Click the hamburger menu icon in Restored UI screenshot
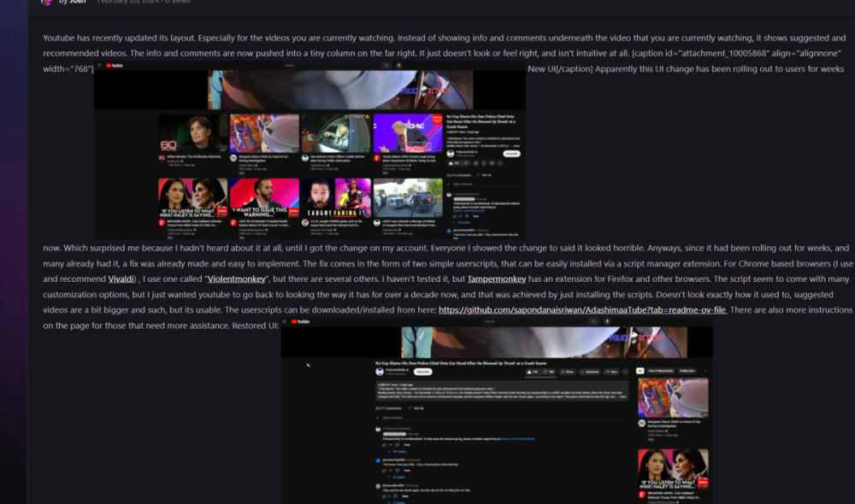 [285, 321]
